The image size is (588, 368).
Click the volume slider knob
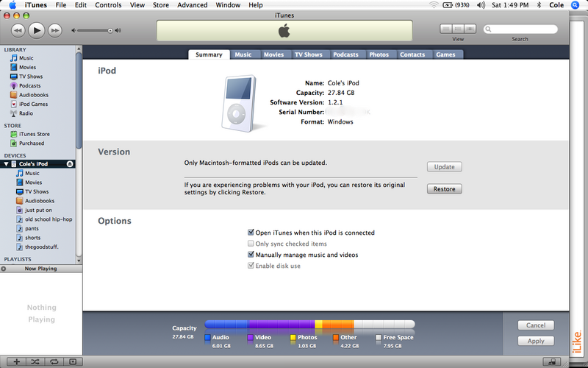tap(110, 31)
